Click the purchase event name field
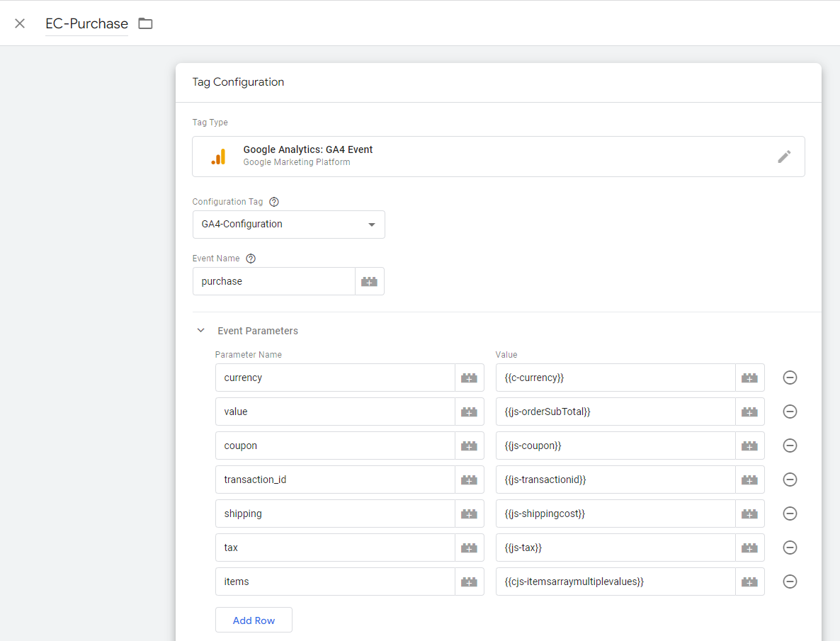 tap(273, 281)
